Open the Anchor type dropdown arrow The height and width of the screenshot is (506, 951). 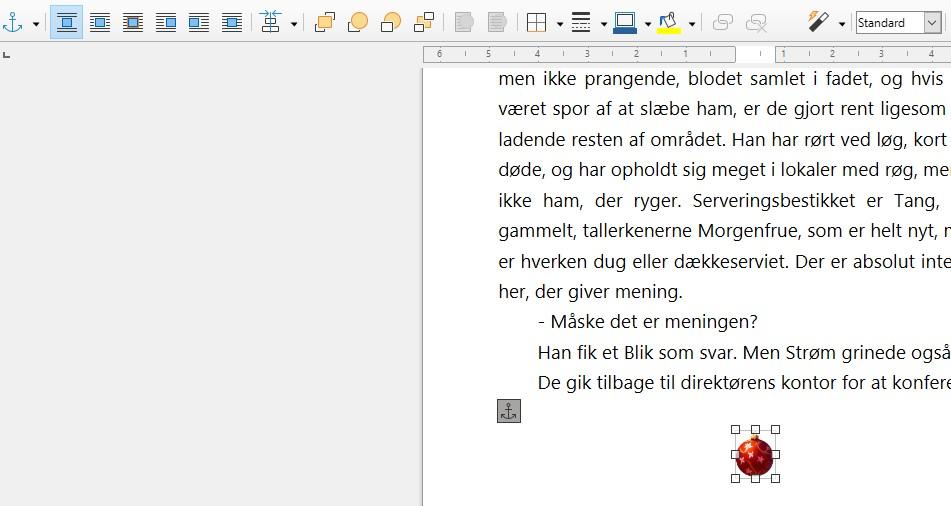pos(36,23)
